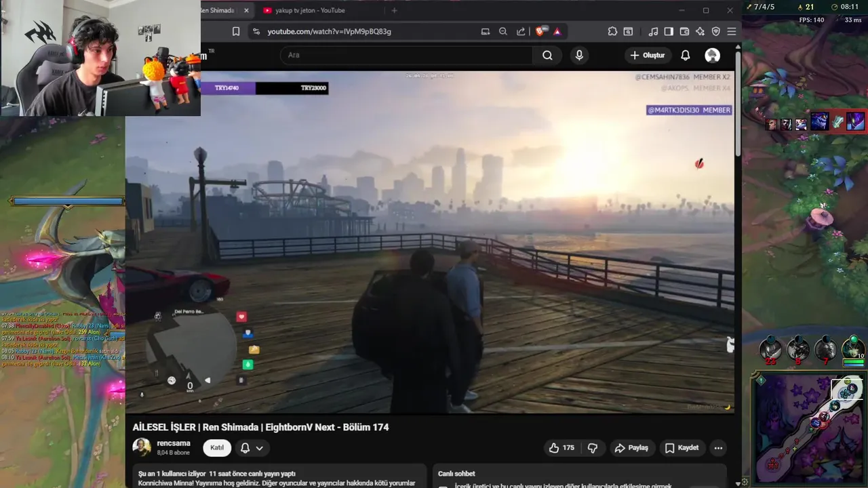Click the minion score '21' in game HUD
The width and height of the screenshot is (868, 488).
810,7
